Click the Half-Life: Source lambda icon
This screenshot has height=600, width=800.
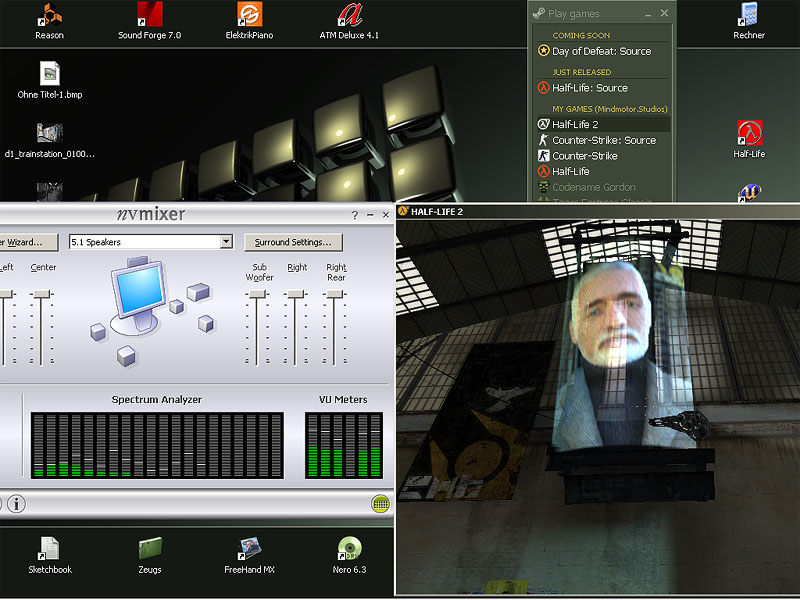coord(543,87)
